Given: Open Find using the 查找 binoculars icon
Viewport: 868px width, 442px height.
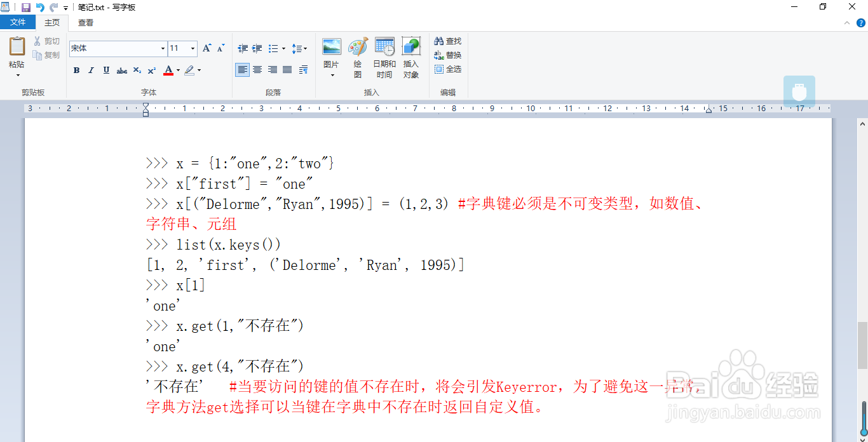Looking at the screenshot, I should [x=447, y=40].
